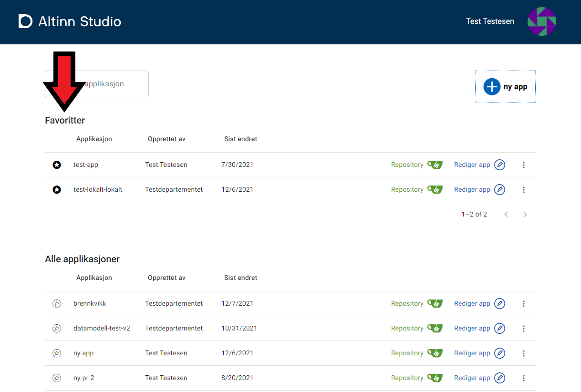
Task: Click the Altinn Studio logo icon
Action: click(25, 21)
